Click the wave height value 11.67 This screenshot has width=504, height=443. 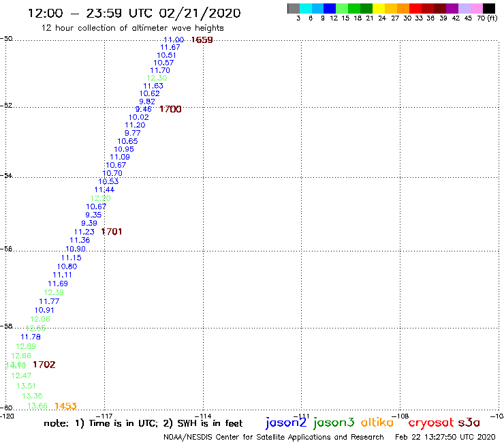(x=170, y=47)
